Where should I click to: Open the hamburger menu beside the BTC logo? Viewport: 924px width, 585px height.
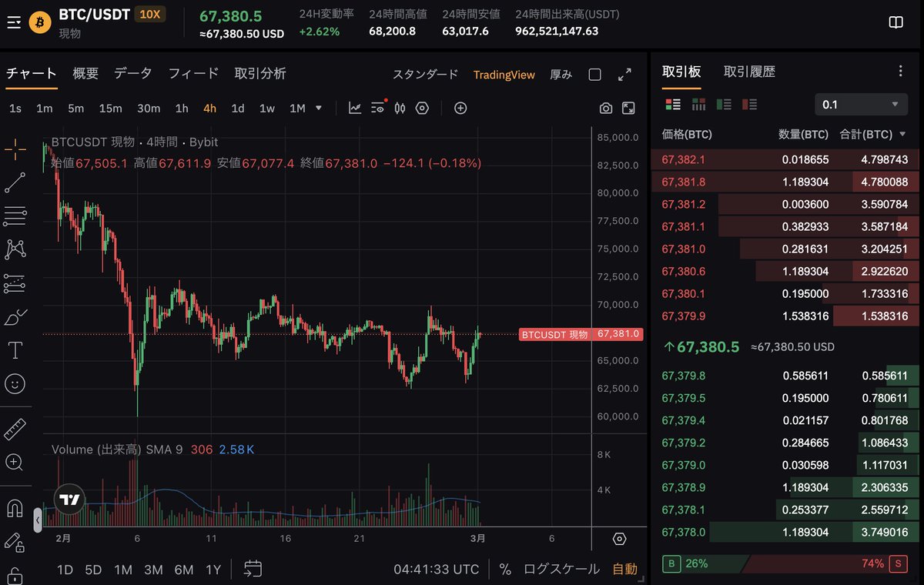pyautogui.click(x=14, y=22)
